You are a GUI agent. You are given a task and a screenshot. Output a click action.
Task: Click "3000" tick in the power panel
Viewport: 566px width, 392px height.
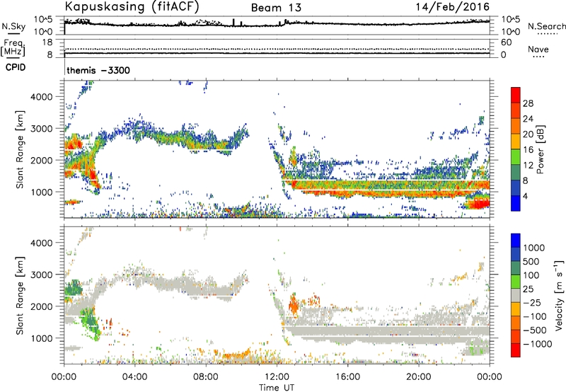[42, 129]
